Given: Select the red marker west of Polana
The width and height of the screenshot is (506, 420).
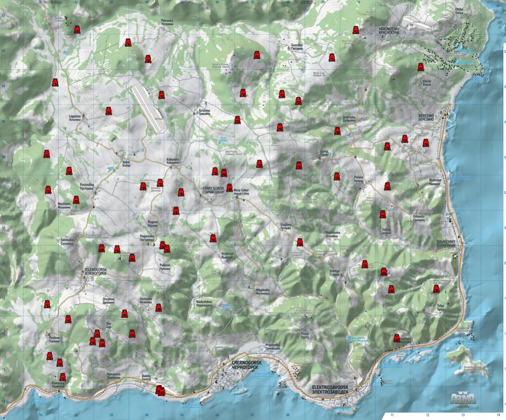Looking at the screenshot, I should tap(336, 176).
